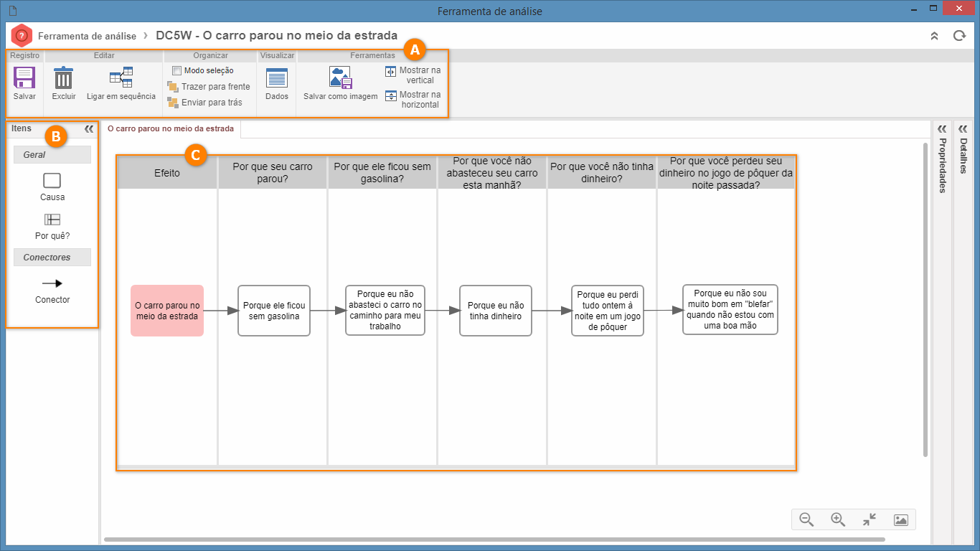Image resolution: width=980 pixels, height=551 pixels.
Task: Click the Geral section header
Action: 52,155
